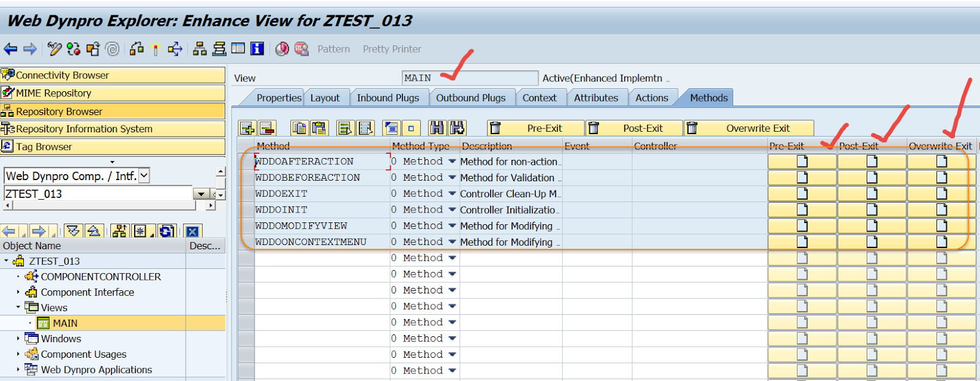Collapse the Views node in the tree
Viewport: 980px width, 381px height.
point(18,307)
